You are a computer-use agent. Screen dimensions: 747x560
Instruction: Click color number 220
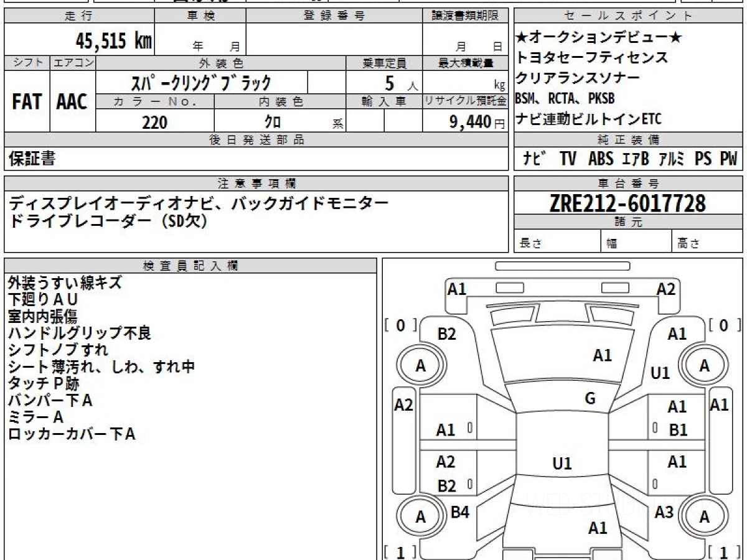coord(154,122)
